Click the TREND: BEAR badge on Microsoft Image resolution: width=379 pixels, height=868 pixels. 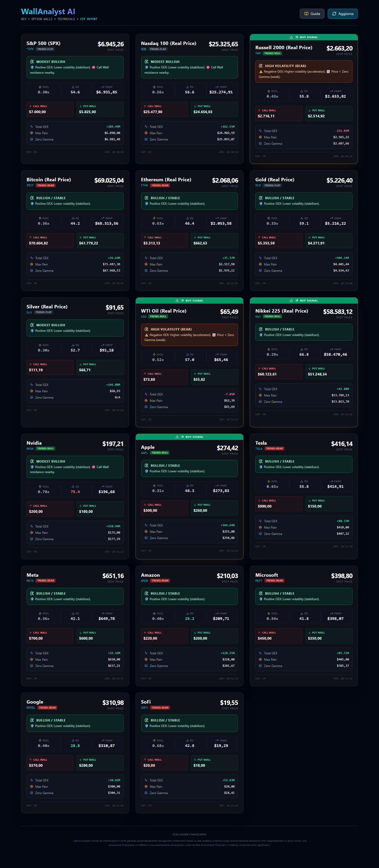[274, 581]
